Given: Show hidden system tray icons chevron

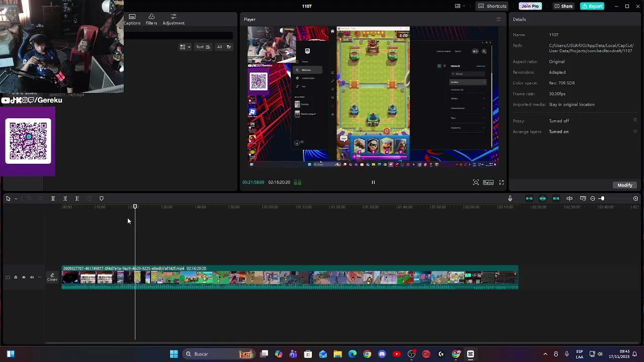Looking at the screenshot, I should coord(545,354).
